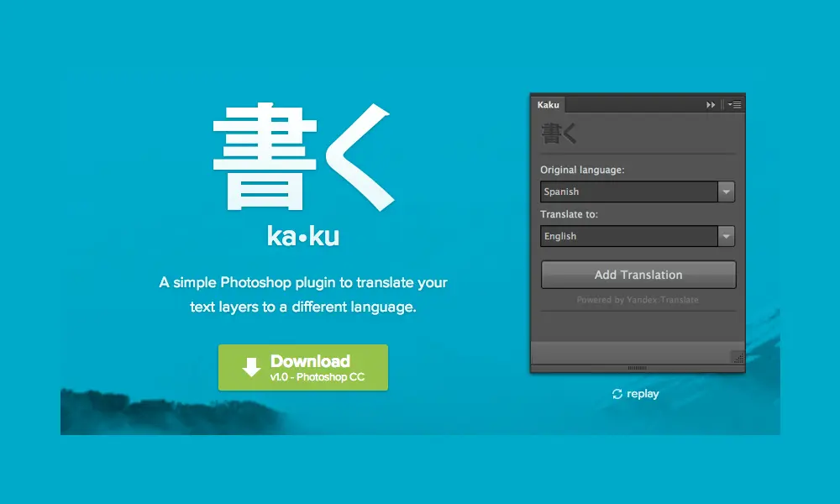Image resolution: width=840 pixels, height=504 pixels.
Task: Open the Kaku panel flyout menu icon
Action: click(x=734, y=104)
